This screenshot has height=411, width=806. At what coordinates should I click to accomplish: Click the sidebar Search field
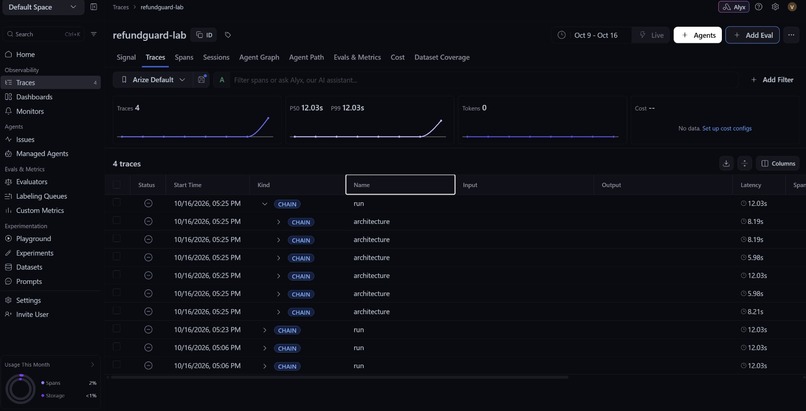point(44,34)
